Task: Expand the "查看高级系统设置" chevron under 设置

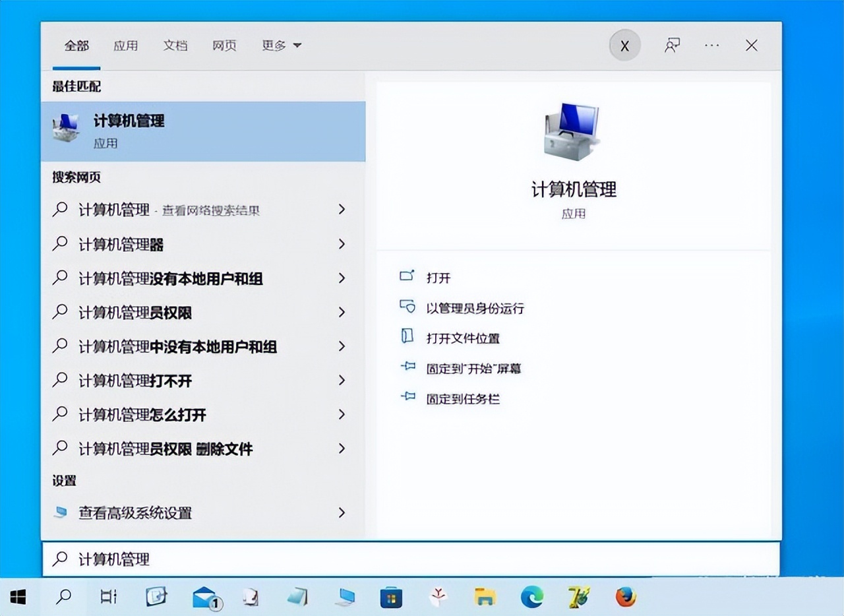Action: tap(342, 513)
